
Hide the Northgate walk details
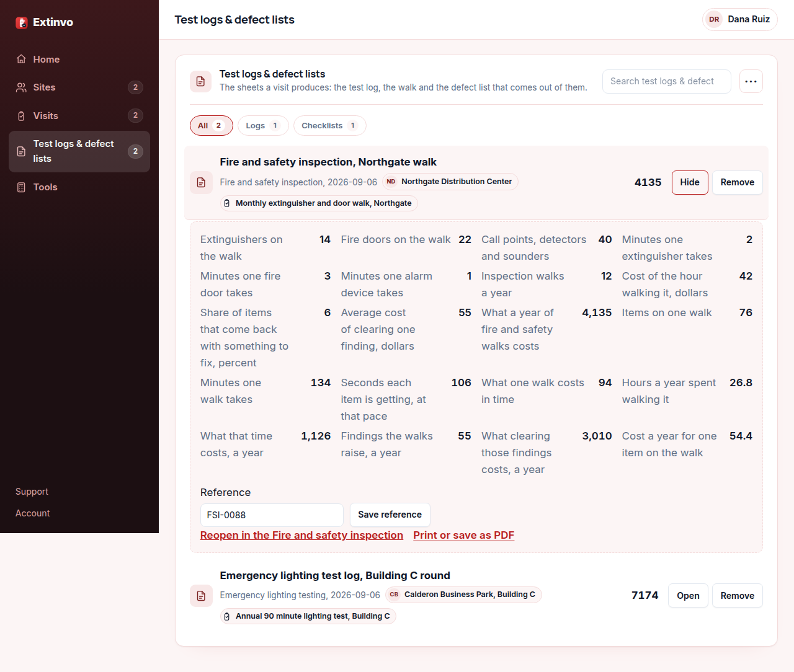(x=690, y=182)
